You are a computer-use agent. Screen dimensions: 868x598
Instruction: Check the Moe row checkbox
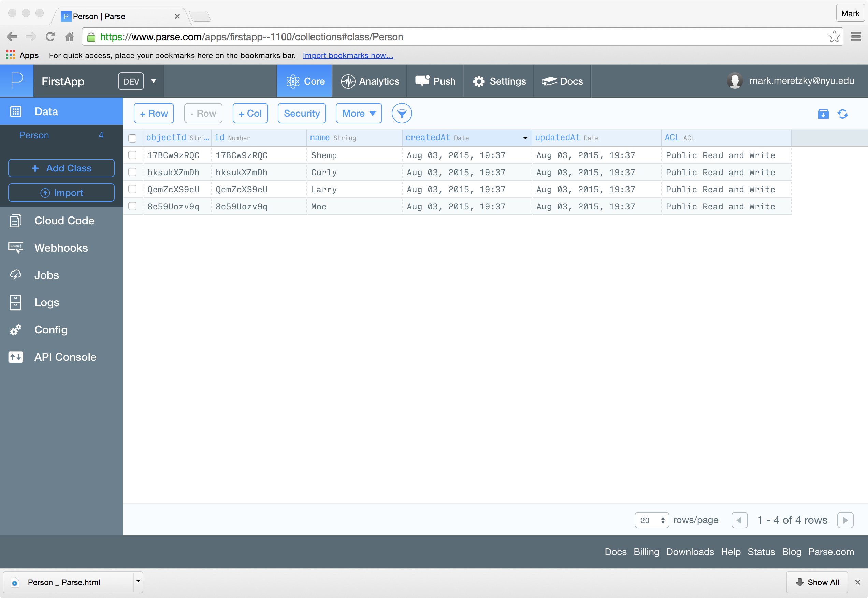pos(132,207)
